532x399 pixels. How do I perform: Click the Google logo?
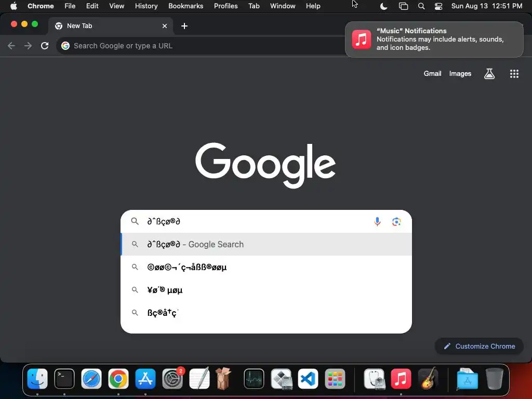click(x=265, y=165)
